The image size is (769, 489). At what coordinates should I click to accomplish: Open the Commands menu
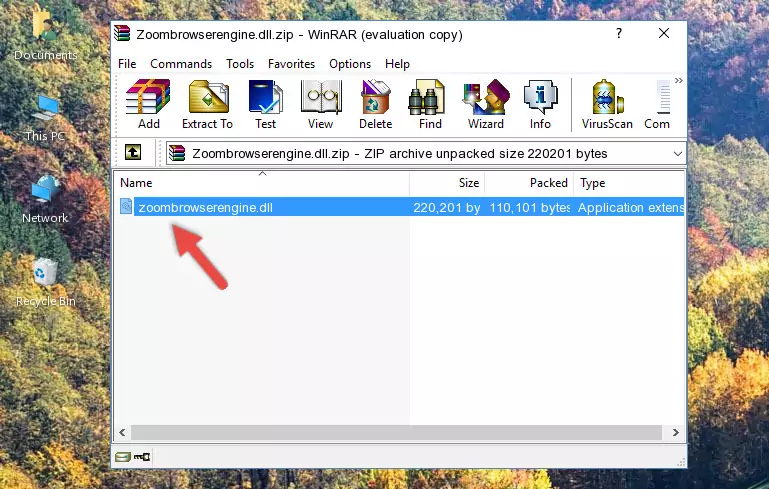[x=181, y=64]
